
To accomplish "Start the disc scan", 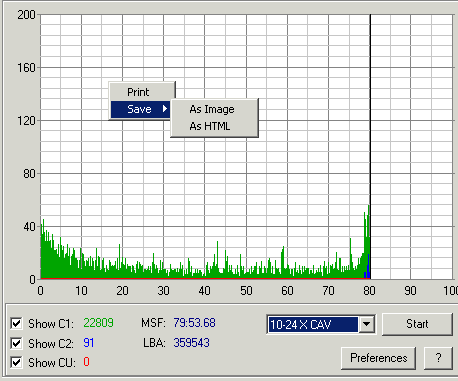I will pyautogui.click(x=417, y=324).
